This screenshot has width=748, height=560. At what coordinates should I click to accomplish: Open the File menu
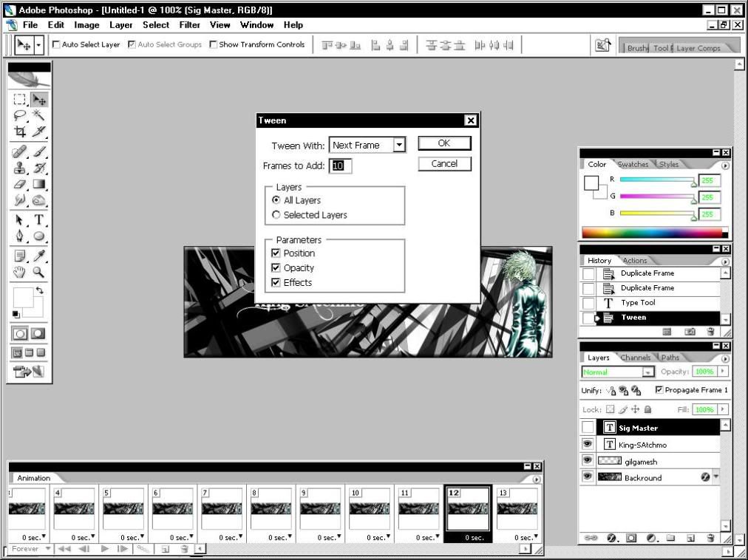pyautogui.click(x=30, y=25)
